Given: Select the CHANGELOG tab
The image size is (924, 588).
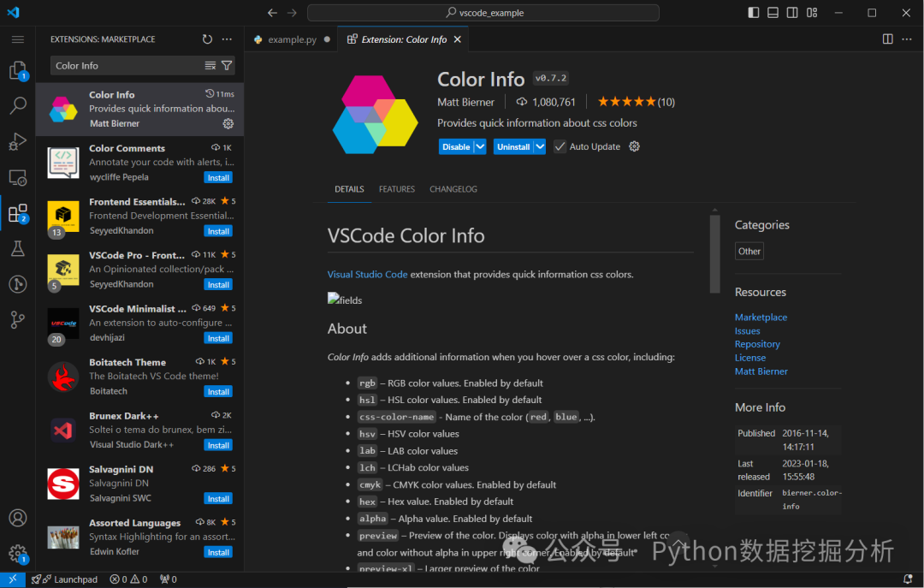Looking at the screenshot, I should click(x=453, y=189).
